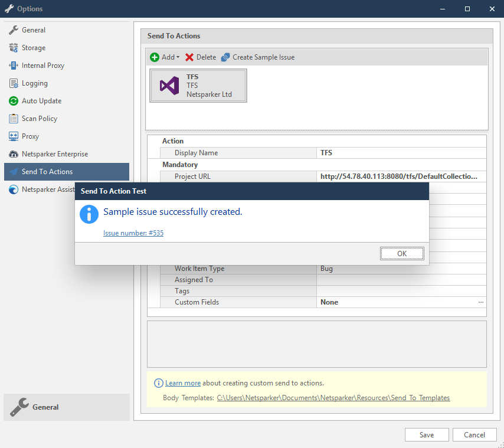Image resolution: width=504 pixels, height=448 pixels.
Task: Select the TFS action thumbnail
Action: click(x=198, y=85)
